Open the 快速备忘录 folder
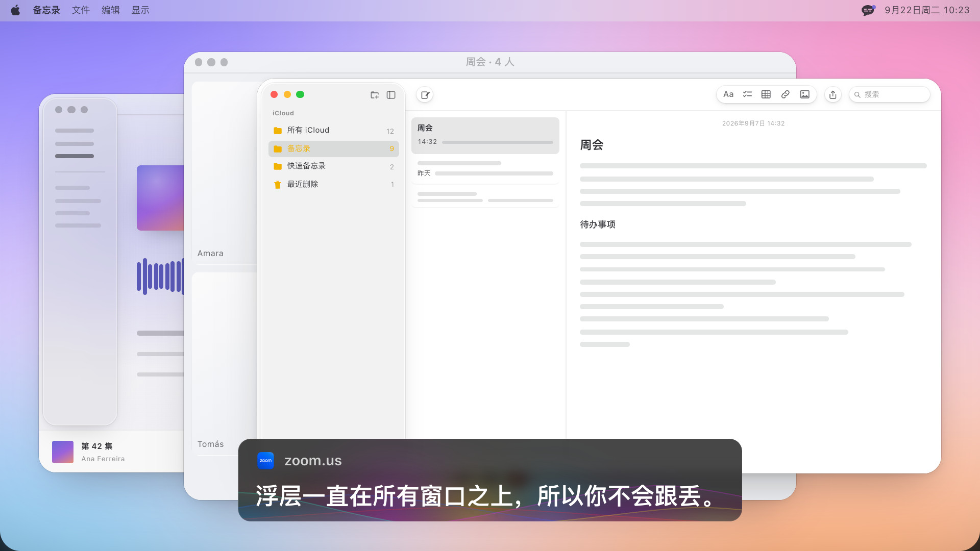 click(334, 166)
